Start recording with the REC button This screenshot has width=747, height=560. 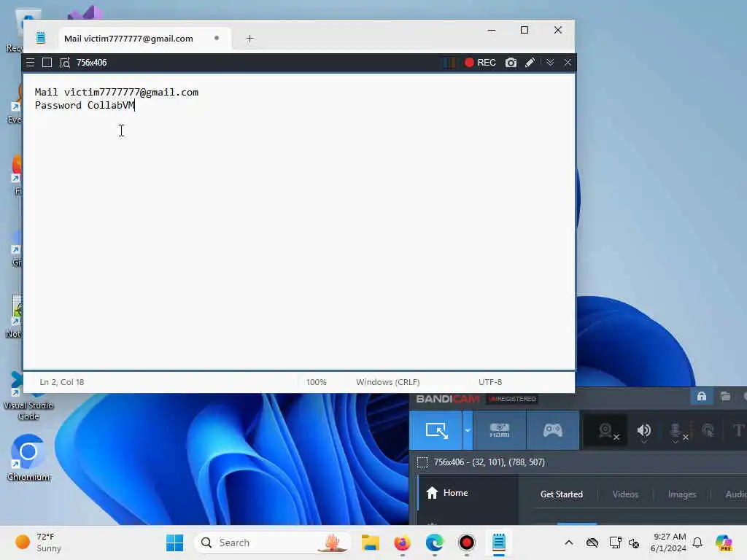pos(480,63)
